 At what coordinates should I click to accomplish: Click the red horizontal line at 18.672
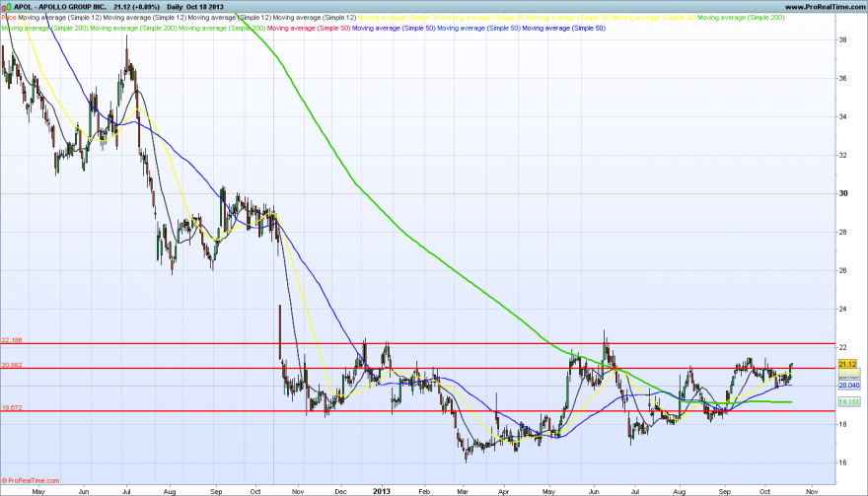click(418, 411)
